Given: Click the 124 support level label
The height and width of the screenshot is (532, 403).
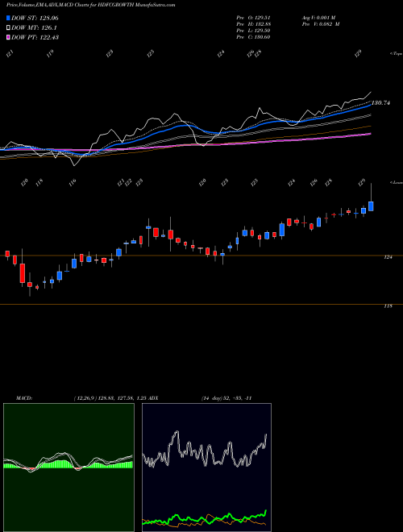Looking at the screenshot, I should (x=388, y=257).
